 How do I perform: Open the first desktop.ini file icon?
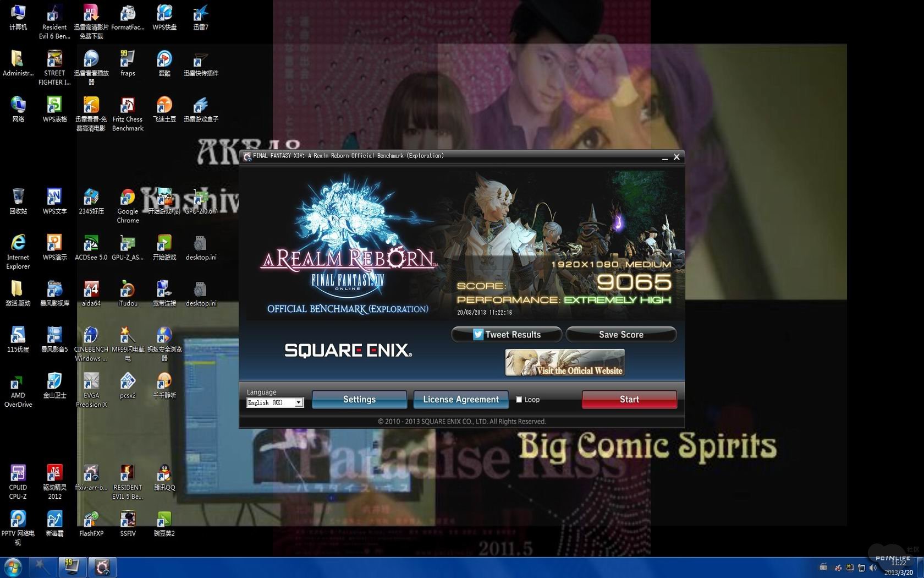tap(201, 247)
